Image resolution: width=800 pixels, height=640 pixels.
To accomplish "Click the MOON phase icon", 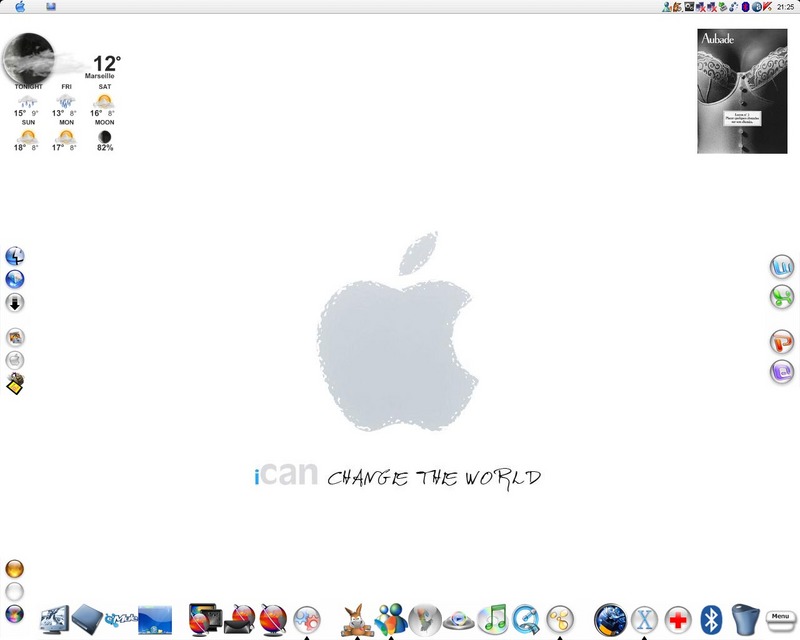I will 105,137.
